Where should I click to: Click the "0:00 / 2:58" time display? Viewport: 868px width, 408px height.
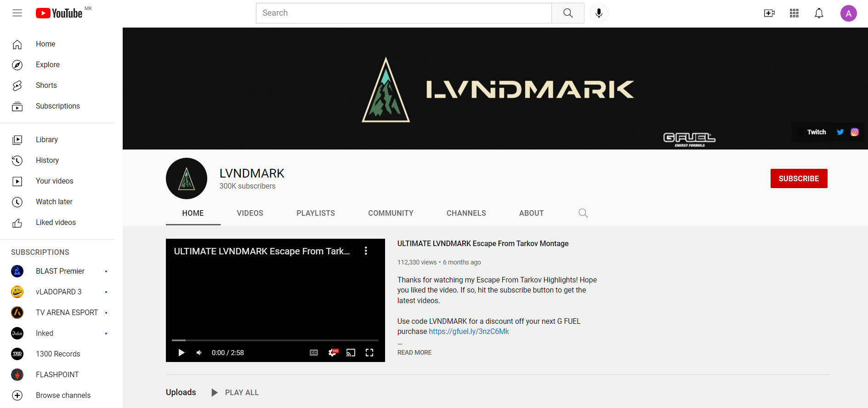228,353
